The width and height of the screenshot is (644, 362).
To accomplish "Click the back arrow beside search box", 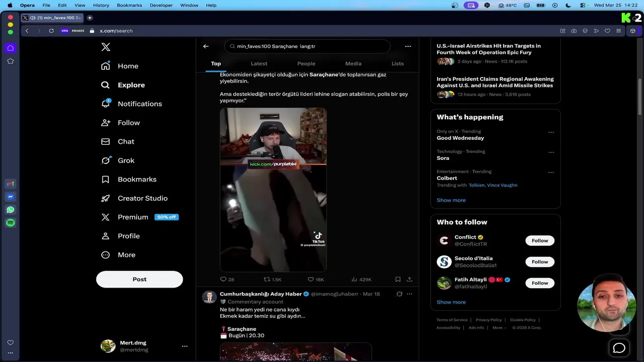I will [206, 46].
